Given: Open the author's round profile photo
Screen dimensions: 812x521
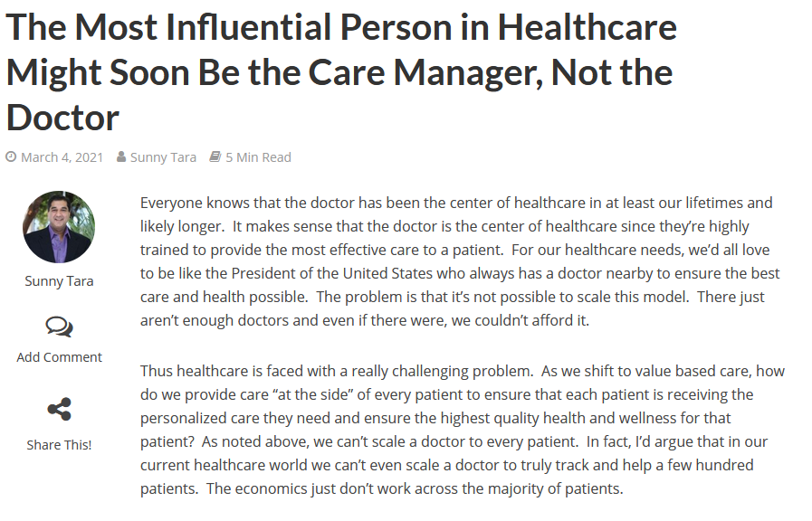Looking at the screenshot, I should (x=59, y=227).
